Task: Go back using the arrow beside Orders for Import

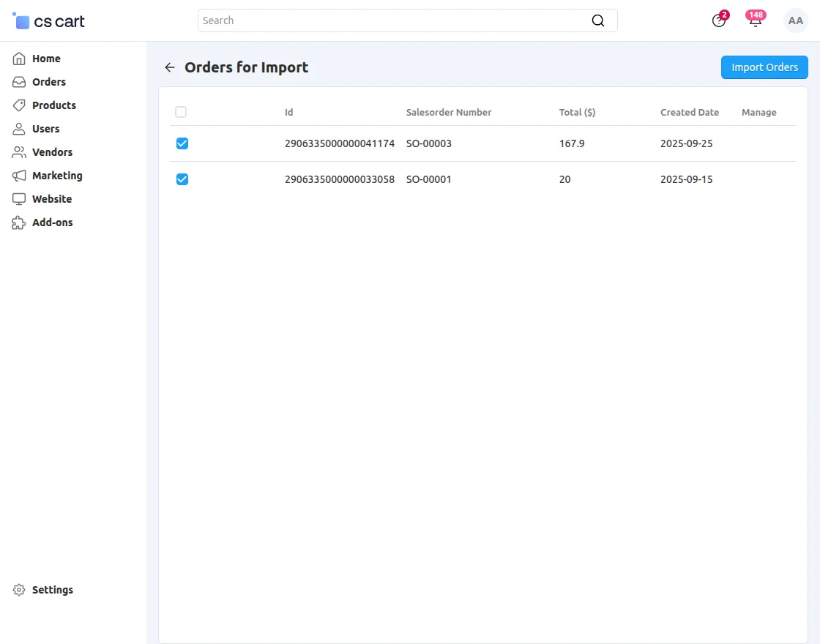Action: pyautogui.click(x=169, y=67)
